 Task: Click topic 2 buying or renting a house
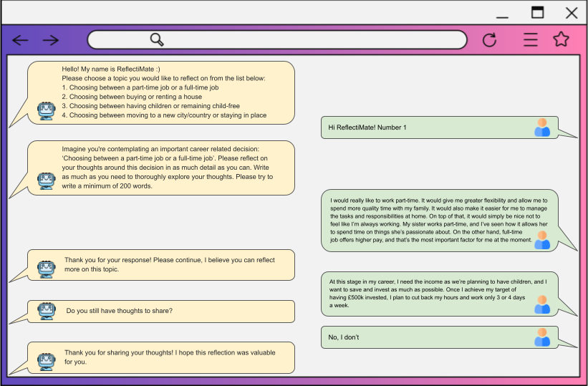point(132,97)
